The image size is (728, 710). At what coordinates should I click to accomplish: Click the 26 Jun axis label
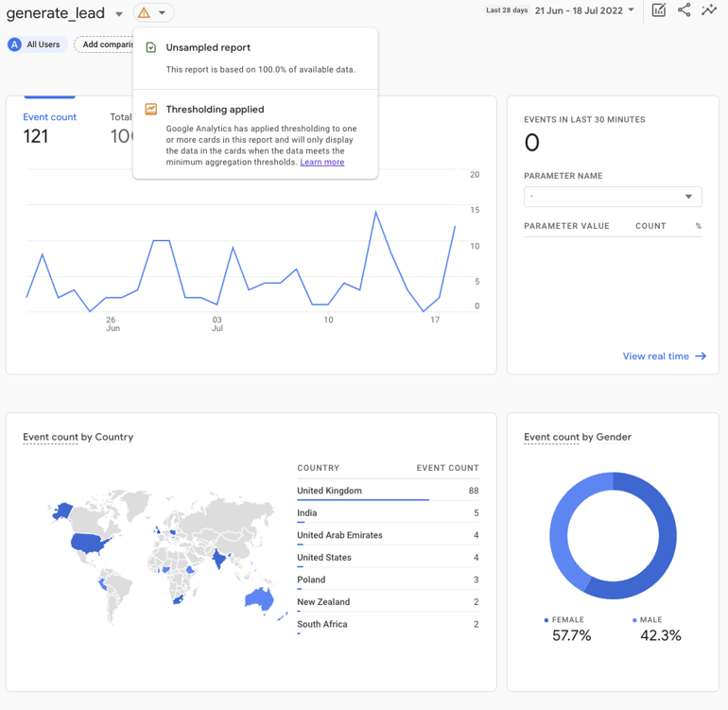pyautogui.click(x=113, y=323)
